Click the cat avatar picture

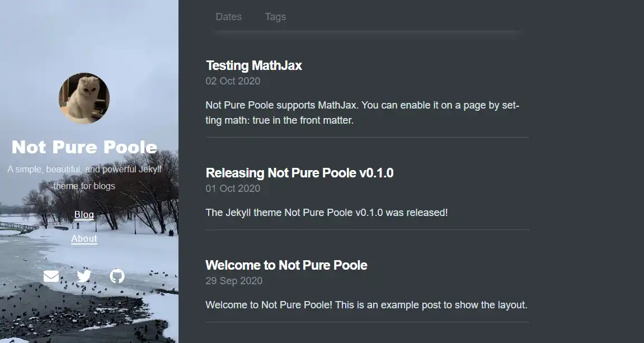[84, 97]
